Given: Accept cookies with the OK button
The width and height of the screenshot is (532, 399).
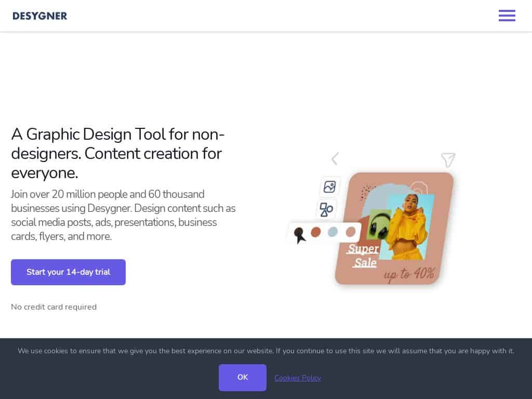Looking at the screenshot, I should click(242, 377).
